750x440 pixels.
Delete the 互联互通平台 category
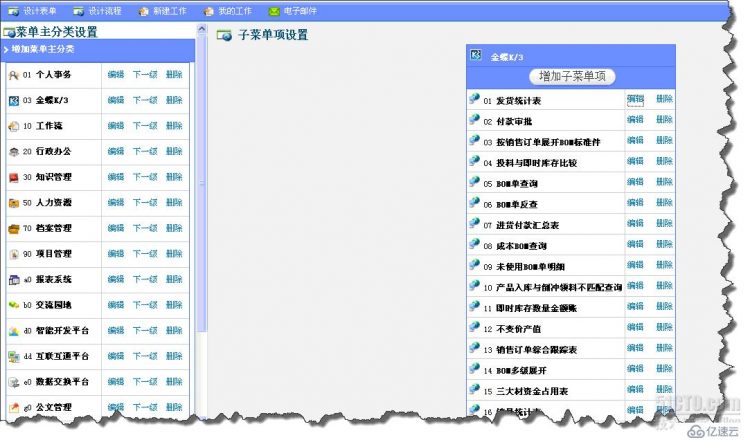pos(174,356)
